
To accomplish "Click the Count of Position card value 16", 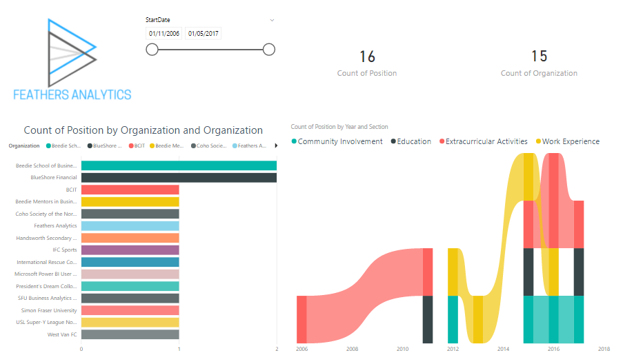I will point(367,57).
